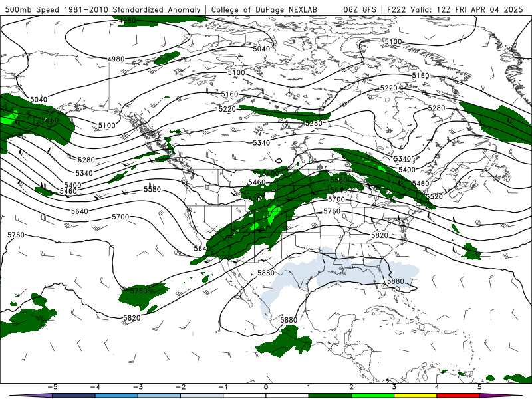This screenshot has height=399, width=532.
Task: Click the '-2' colorbar tick label
Action: pyautogui.click(x=180, y=387)
